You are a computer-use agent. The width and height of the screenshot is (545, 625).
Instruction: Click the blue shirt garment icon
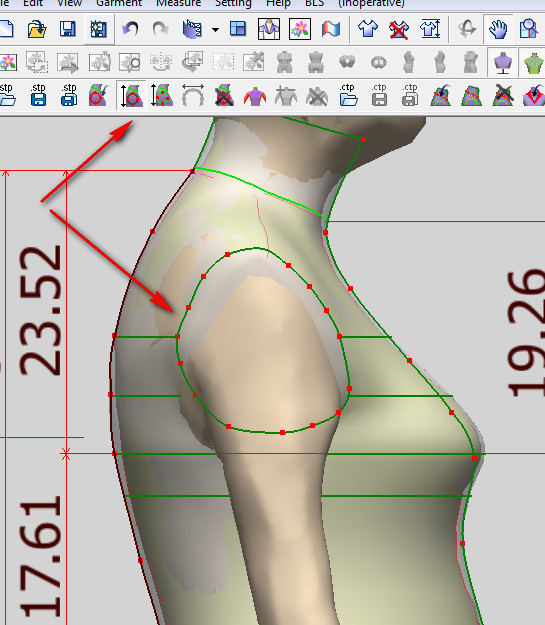coord(368,29)
